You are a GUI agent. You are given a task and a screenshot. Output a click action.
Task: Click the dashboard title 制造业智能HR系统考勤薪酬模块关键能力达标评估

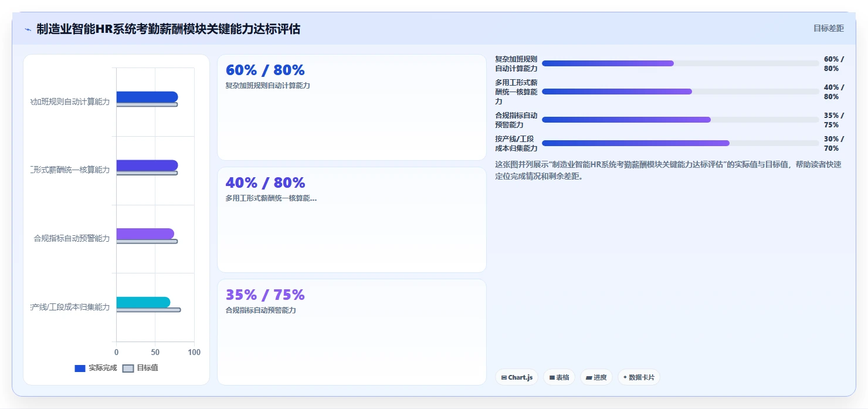(x=168, y=29)
